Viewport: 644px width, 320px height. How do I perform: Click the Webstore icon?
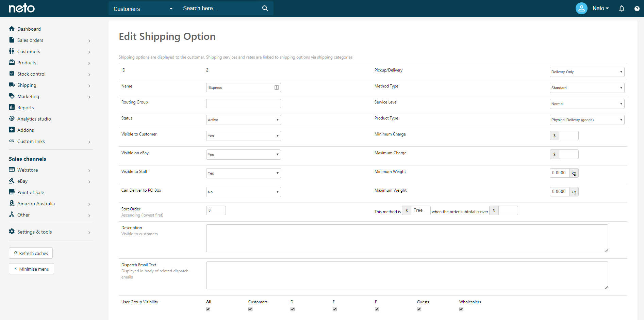(x=12, y=170)
